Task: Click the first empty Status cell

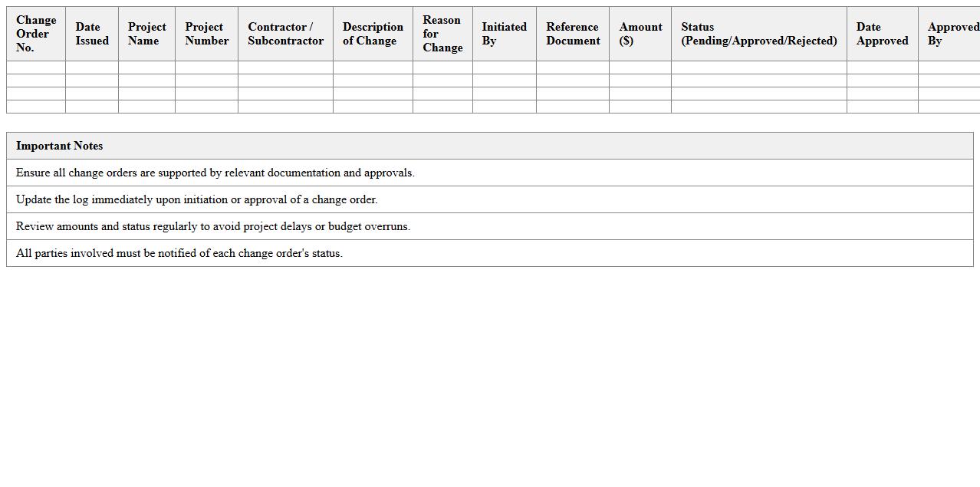Action: 758,69
